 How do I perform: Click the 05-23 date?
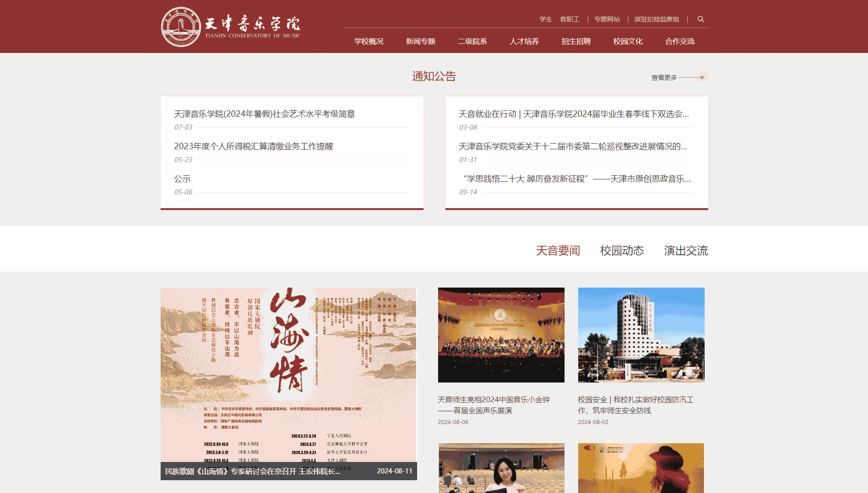(x=183, y=160)
